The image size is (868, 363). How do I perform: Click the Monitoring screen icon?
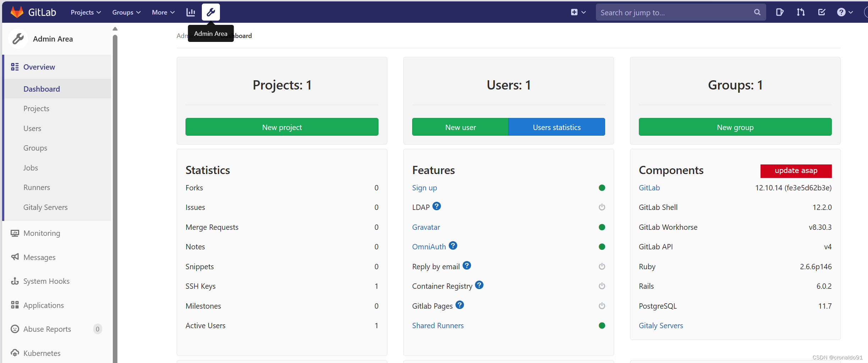point(15,233)
